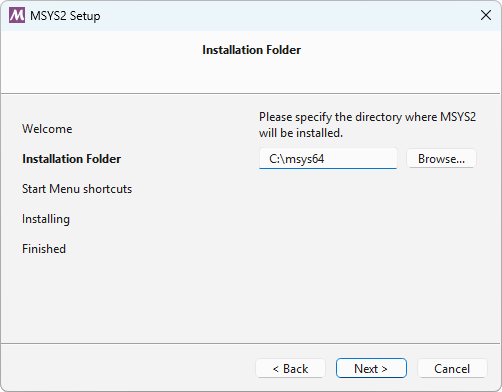Click blank panel area below path field
This screenshot has width=502, height=392.
pyautogui.click(x=367, y=253)
